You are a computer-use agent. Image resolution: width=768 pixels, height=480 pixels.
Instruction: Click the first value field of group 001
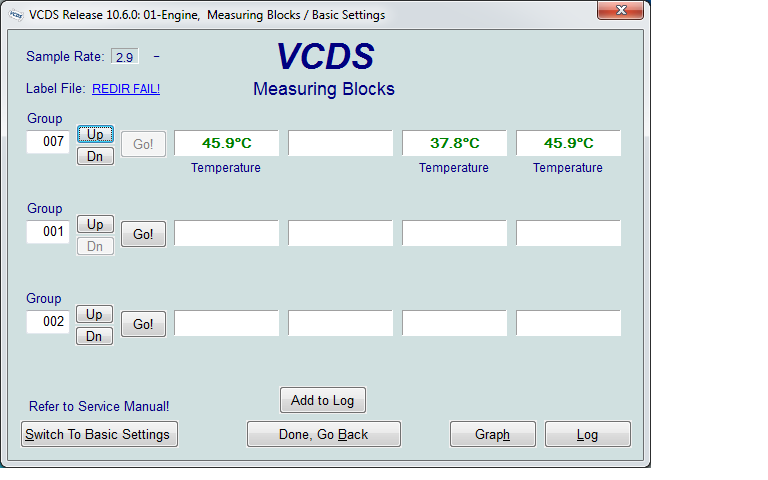[226, 233]
